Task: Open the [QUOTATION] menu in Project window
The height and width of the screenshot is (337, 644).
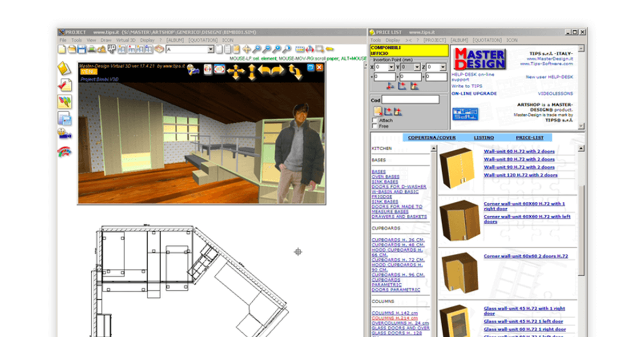Action: [203, 40]
